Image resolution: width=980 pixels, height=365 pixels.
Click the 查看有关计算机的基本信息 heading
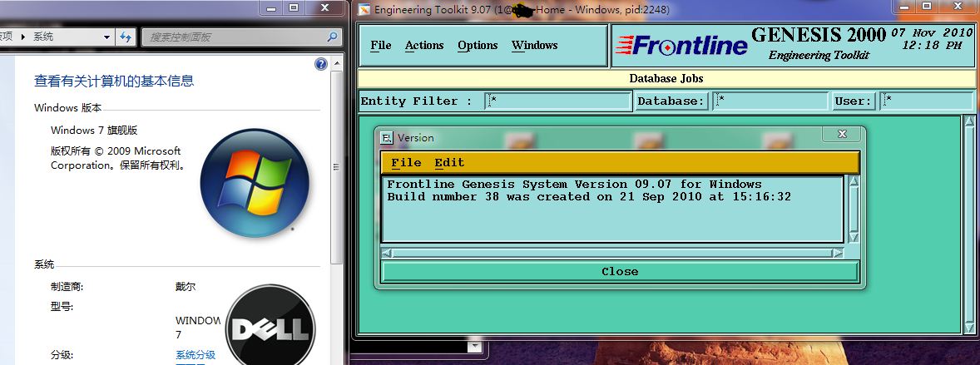pos(114,81)
